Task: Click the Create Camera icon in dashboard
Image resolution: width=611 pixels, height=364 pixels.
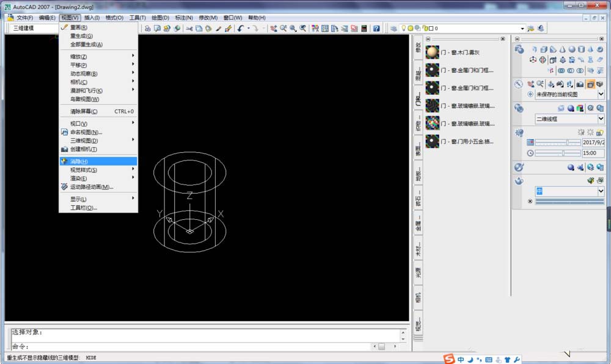Action: [580, 84]
